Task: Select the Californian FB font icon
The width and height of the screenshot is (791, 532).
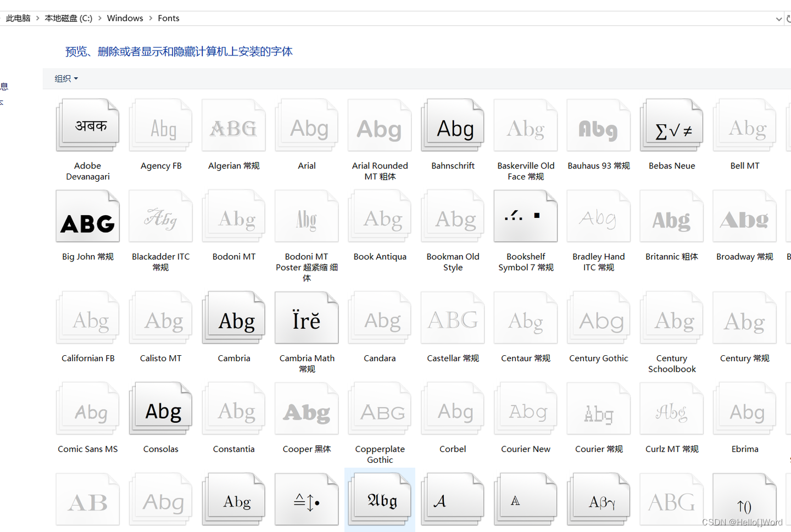Action: (x=87, y=318)
